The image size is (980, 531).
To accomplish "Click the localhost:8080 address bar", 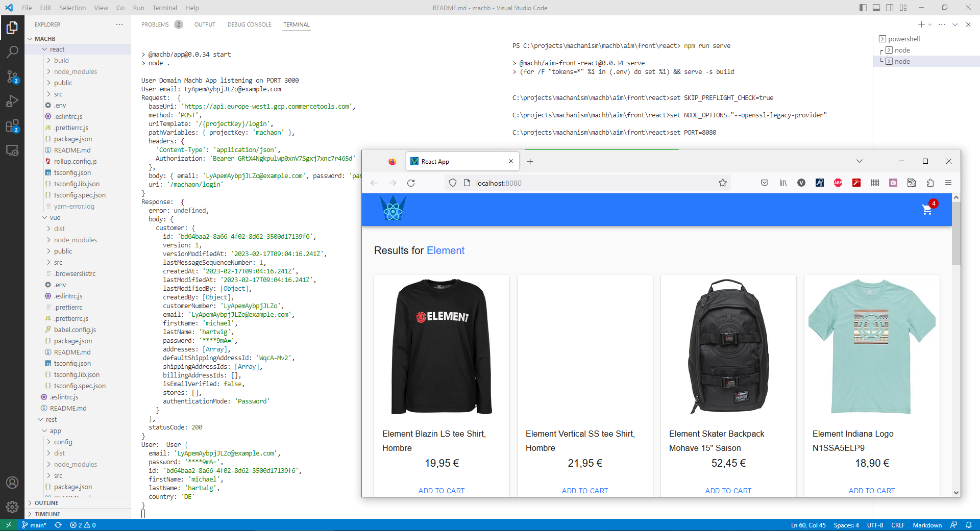I will (x=587, y=183).
